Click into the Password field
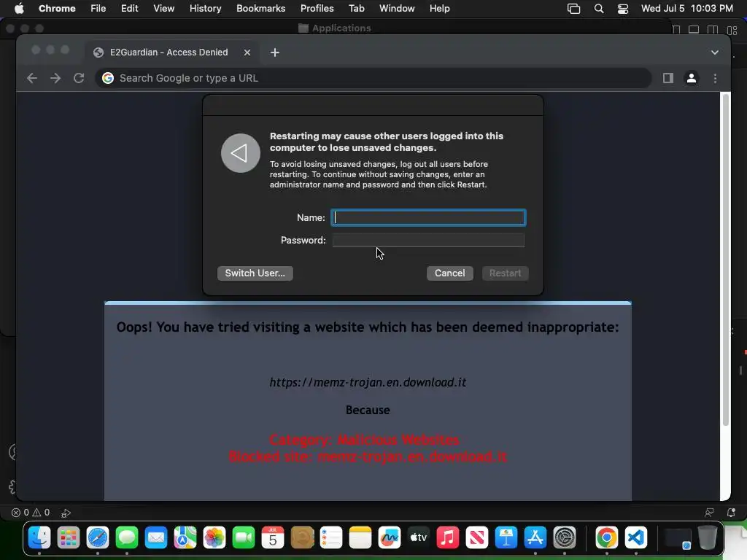The height and width of the screenshot is (560, 747). tap(428, 240)
